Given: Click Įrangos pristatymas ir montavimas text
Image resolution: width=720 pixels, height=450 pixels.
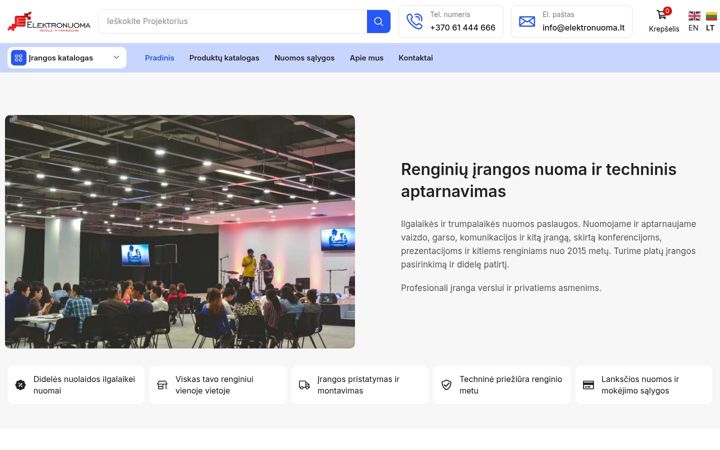Looking at the screenshot, I should pos(358,385).
